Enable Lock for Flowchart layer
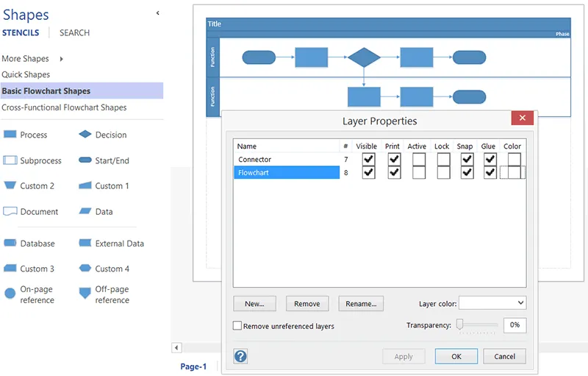 [x=444, y=173]
